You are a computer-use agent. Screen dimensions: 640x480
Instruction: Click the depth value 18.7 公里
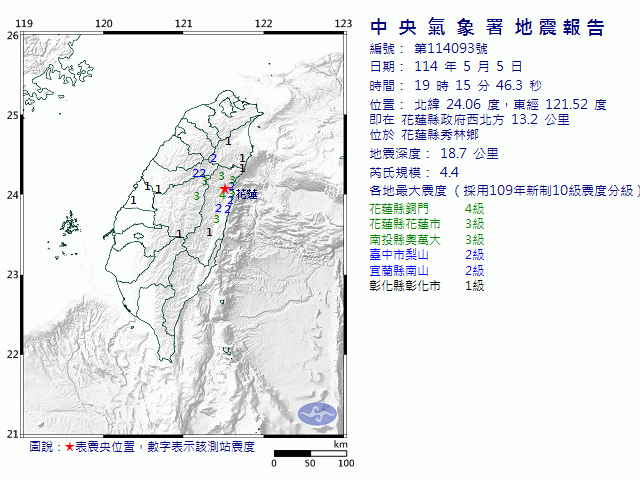pyautogui.click(x=469, y=153)
